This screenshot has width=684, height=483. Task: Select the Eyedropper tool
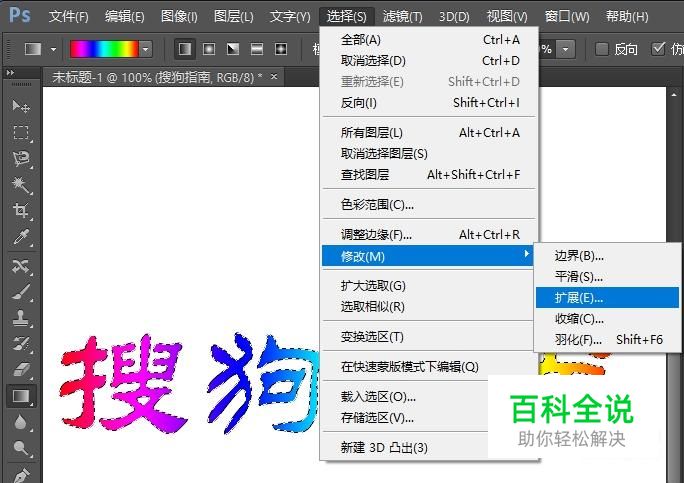21,236
